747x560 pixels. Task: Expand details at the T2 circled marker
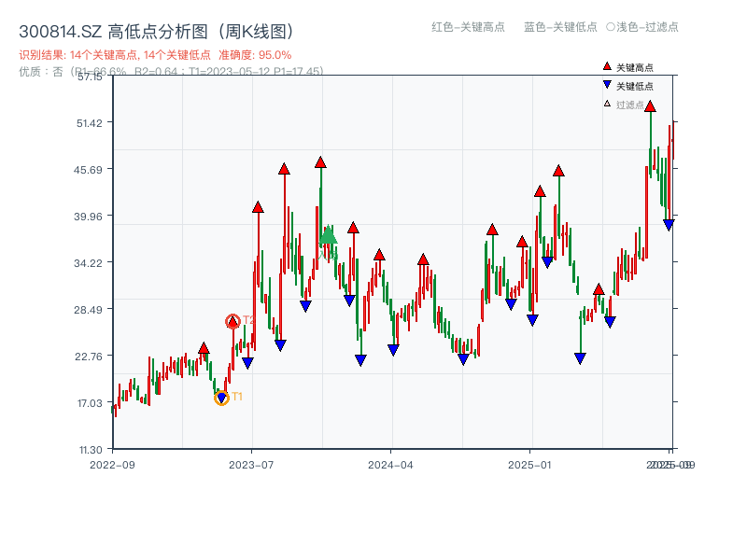[x=232, y=320]
